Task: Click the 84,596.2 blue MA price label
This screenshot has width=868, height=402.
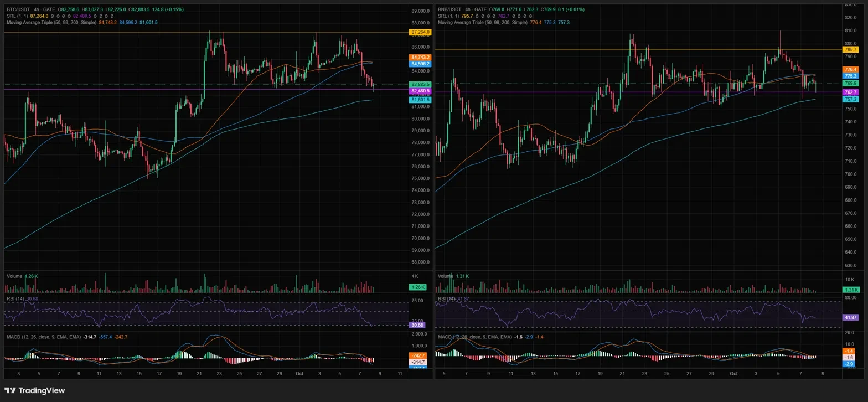Action: (421, 64)
